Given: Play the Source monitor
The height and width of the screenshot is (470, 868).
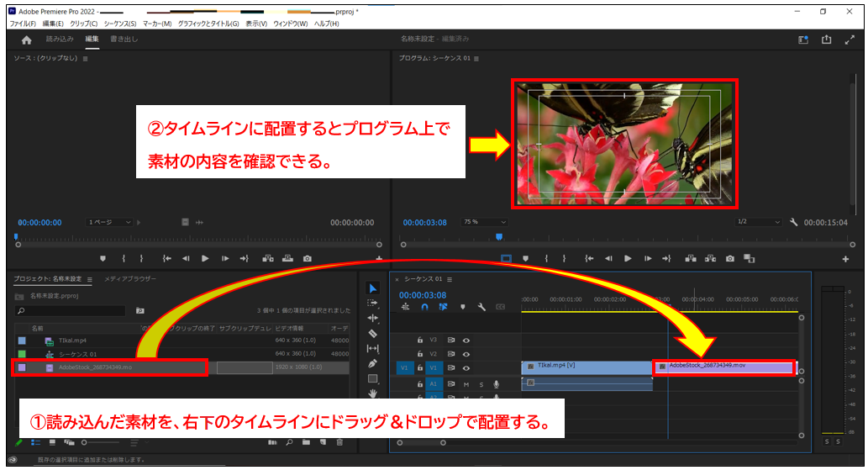Looking at the screenshot, I should point(205,258).
